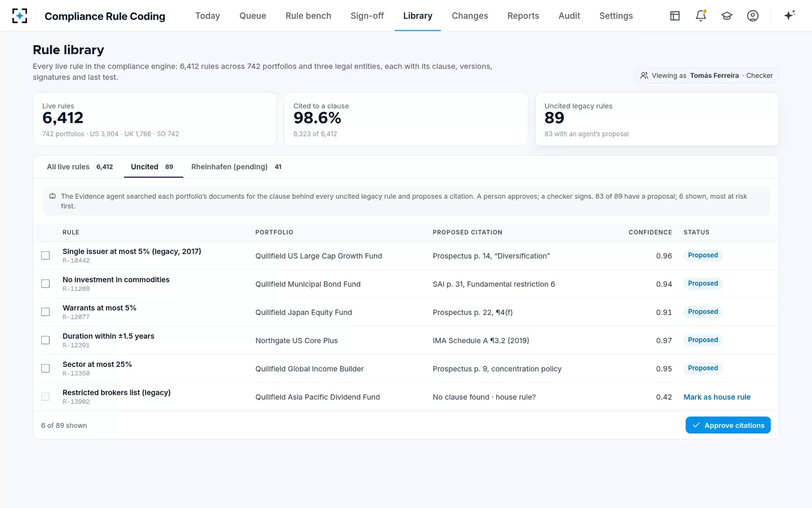Open the Sign-off page
The image size is (812, 508).
pos(367,16)
